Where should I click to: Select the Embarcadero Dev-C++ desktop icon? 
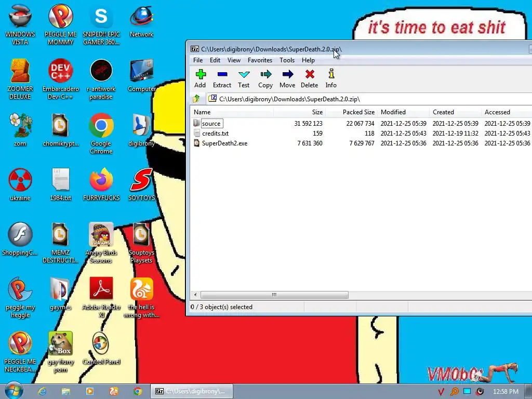click(60, 79)
